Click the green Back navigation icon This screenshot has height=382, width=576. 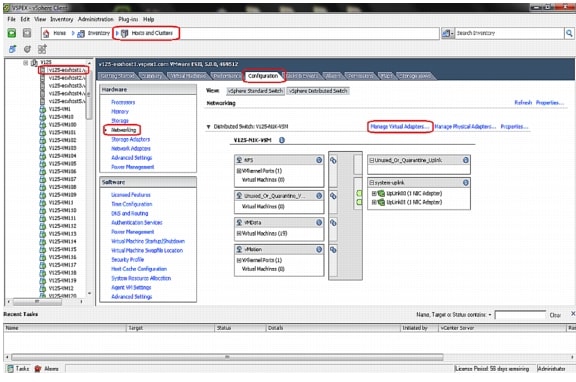tap(12, 33)
